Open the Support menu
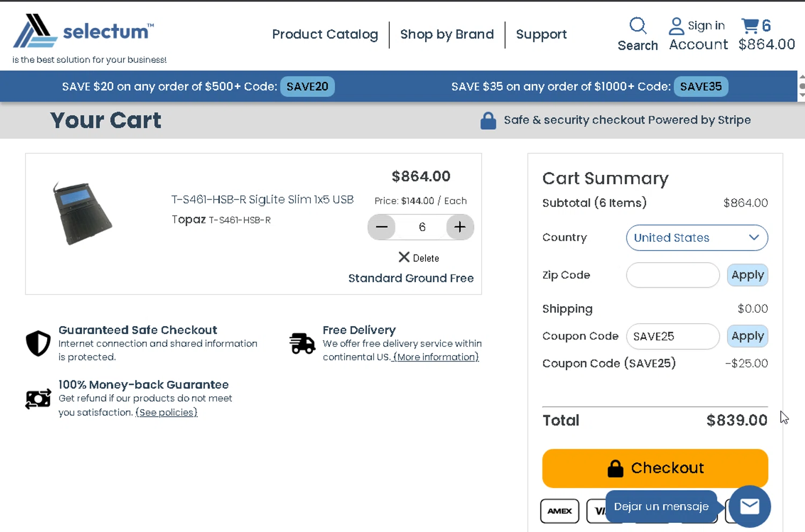The image size is (805, 532). (x=541, y=34)
